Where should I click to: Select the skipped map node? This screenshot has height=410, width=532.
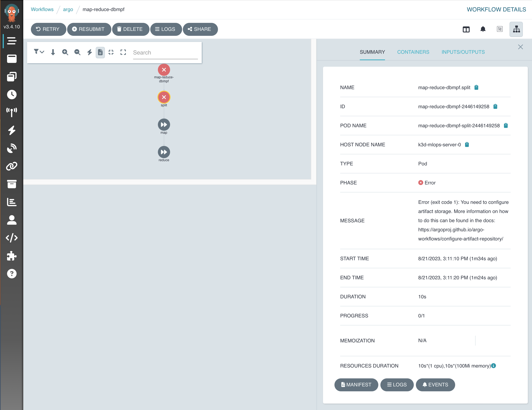tap(164, 125)
